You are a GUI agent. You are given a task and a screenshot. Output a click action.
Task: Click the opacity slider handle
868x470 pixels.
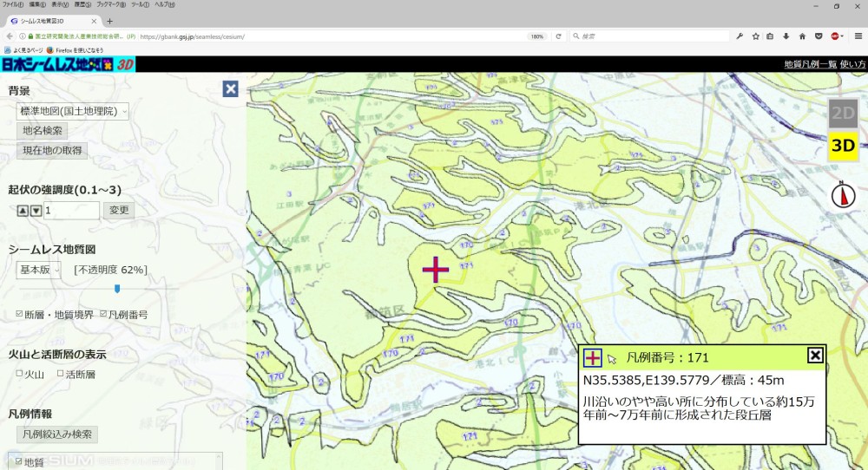(117, 289)
